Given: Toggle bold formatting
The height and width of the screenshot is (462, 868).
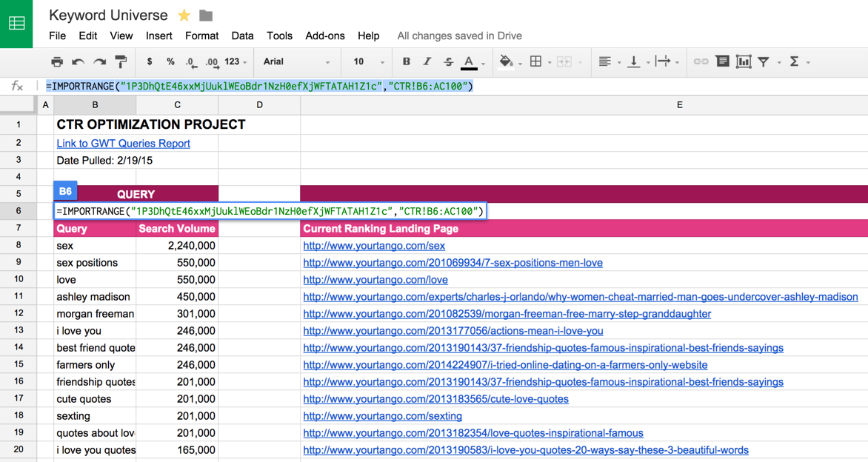Looking at the screenshot, I should 406,62.
